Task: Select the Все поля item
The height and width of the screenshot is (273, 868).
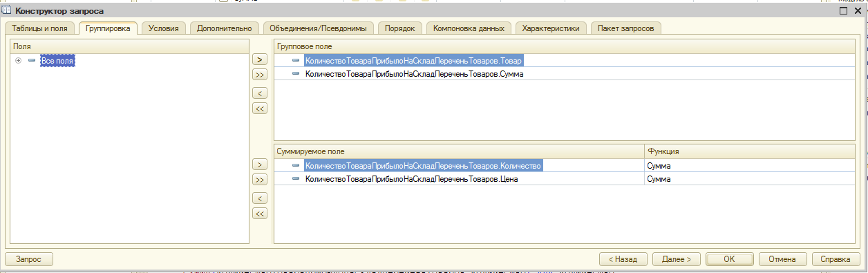Action: tap(57, 61)
